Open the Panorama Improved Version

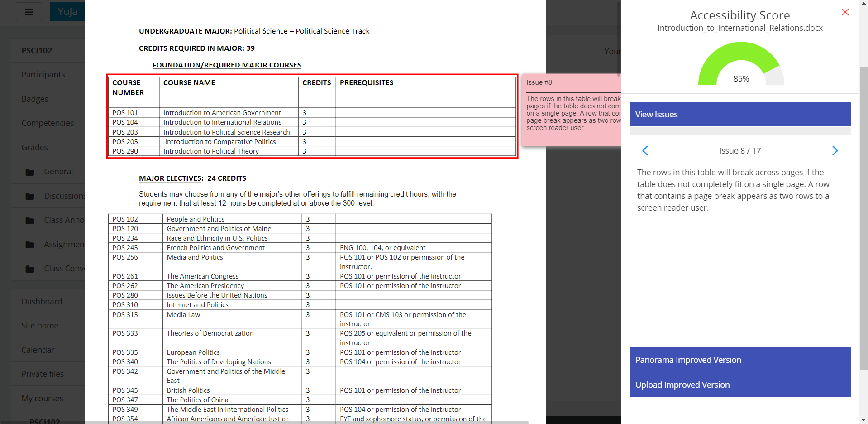point(740,360)
